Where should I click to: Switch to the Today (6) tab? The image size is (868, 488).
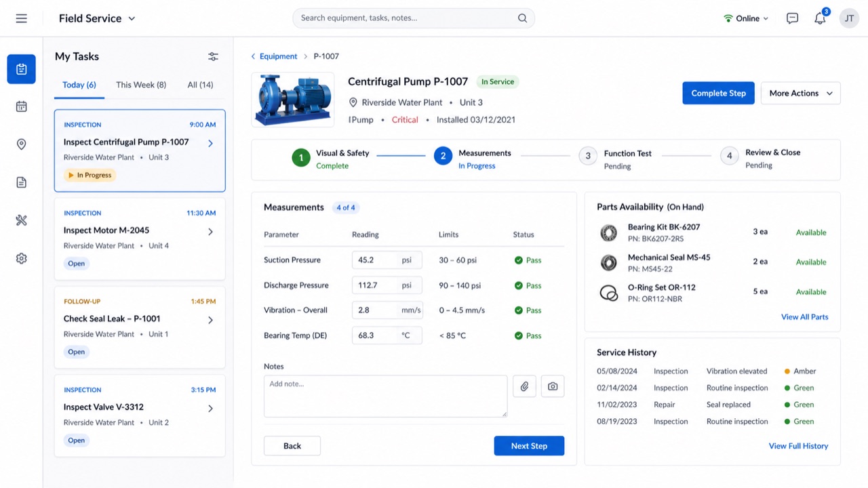[79, 85]
